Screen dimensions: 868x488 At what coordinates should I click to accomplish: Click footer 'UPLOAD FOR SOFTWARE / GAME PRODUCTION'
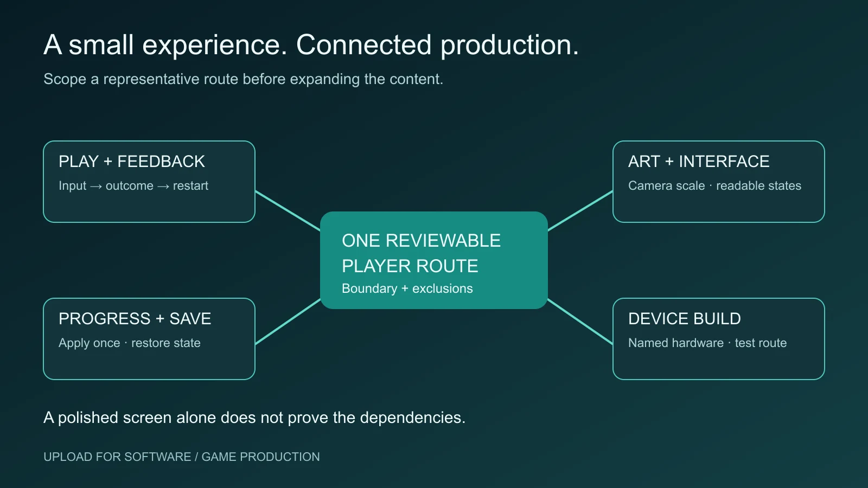(x=182, y=457)
